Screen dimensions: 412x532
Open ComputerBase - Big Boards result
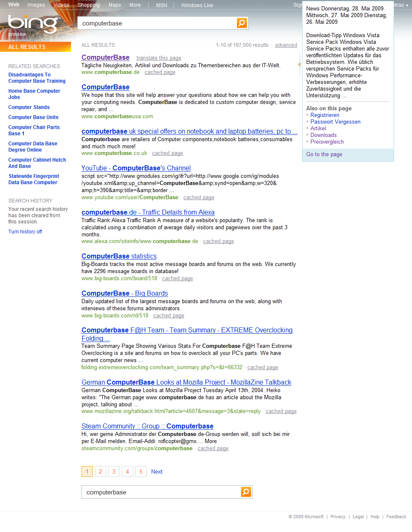pyautogui.click(x=125, y=293)
